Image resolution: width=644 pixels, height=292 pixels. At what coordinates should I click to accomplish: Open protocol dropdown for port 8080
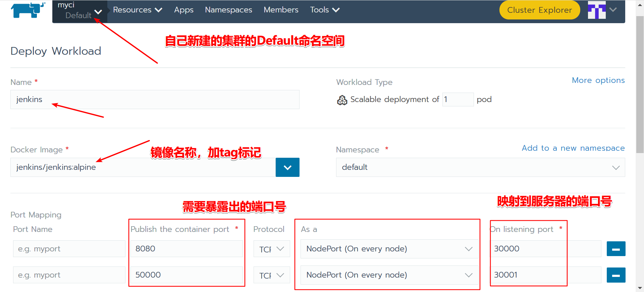point(272,249)
